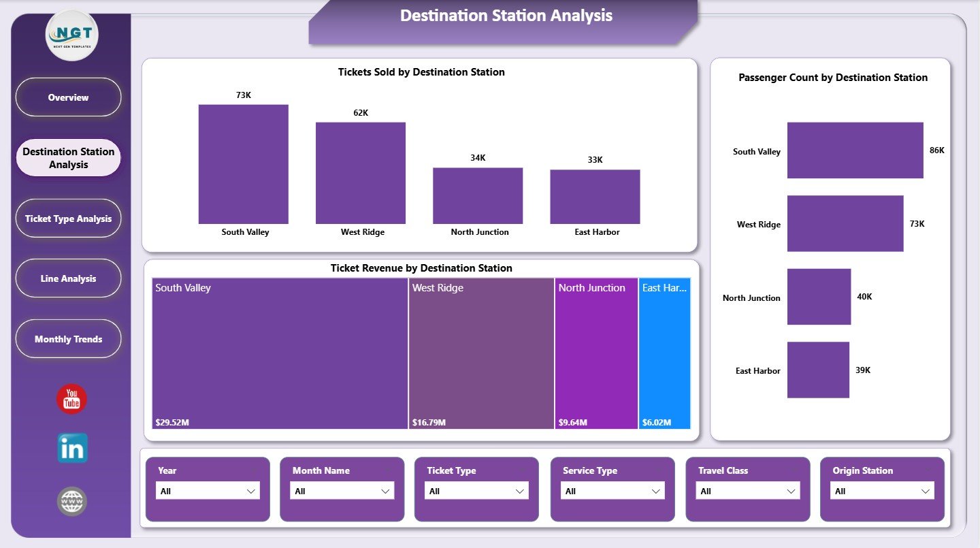Open the YouTube channel icon

tap(70, 400)
